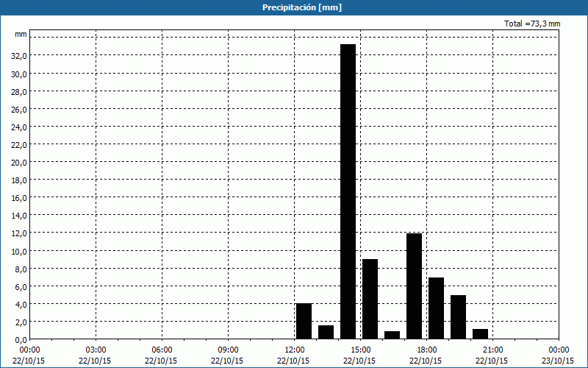
Task: Click the last small bar before 21:00
Action: click(481, 334)
